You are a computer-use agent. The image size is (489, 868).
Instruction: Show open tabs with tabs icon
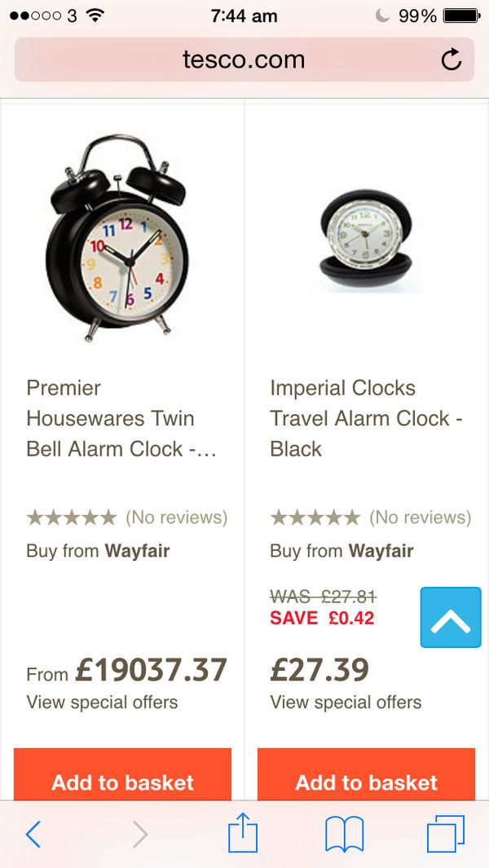pos(445,834)
